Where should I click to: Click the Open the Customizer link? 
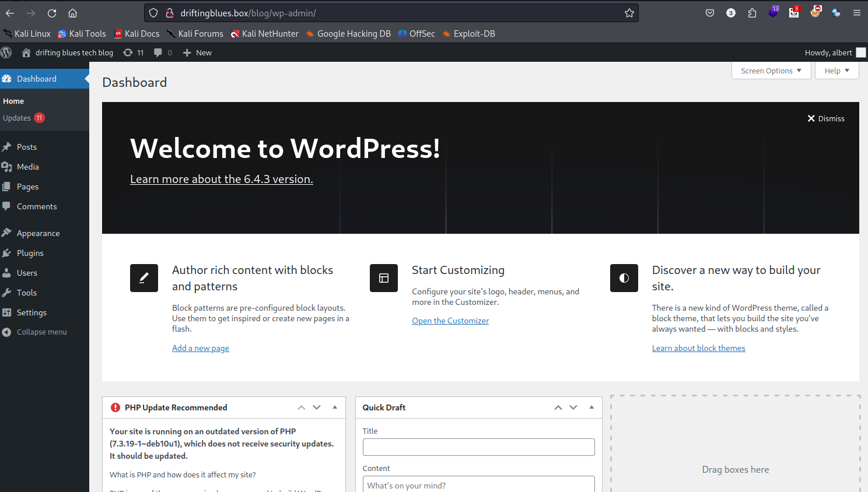point(450,321)
